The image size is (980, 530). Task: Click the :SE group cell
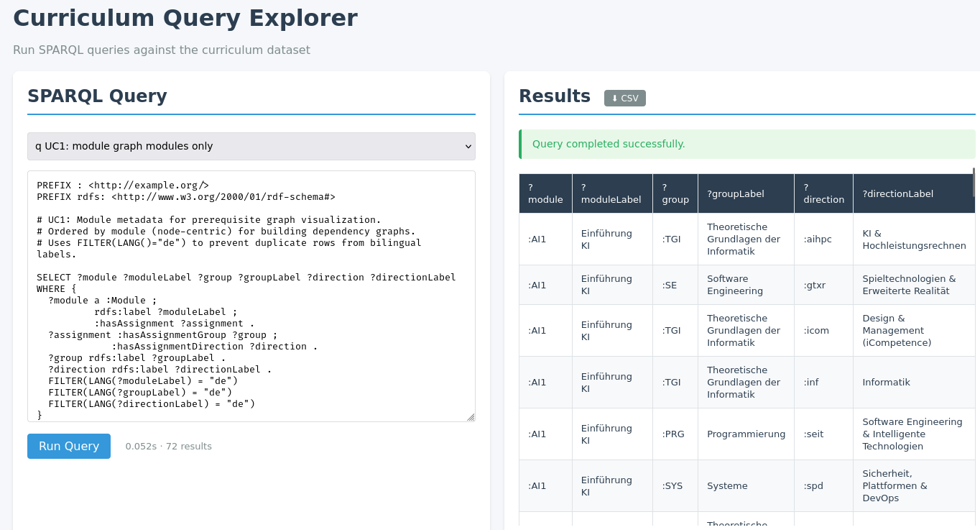point(675,285)
